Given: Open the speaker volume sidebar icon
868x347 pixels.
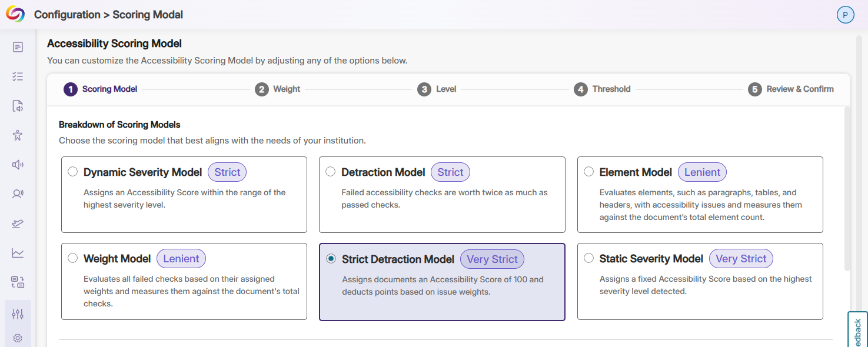Looking at the screenshot, I should click(18, 165).
